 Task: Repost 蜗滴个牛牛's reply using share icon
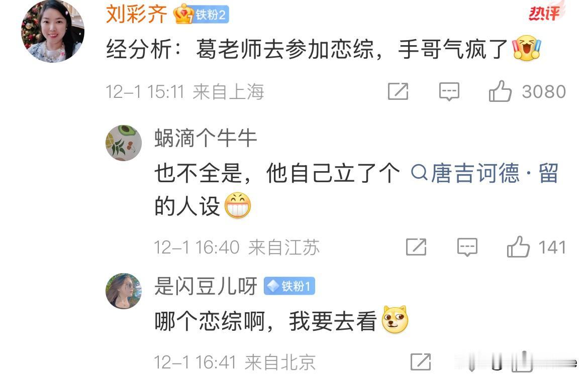[416, 246]
